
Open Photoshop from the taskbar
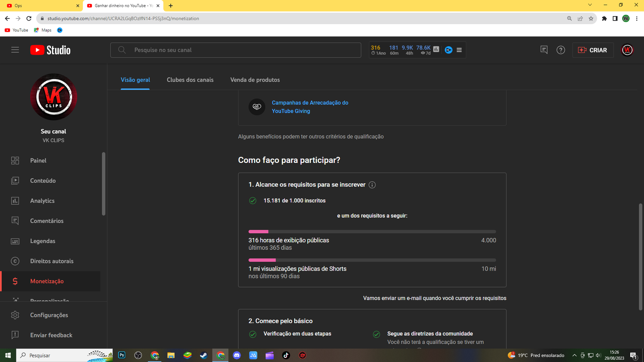(122, 355)
